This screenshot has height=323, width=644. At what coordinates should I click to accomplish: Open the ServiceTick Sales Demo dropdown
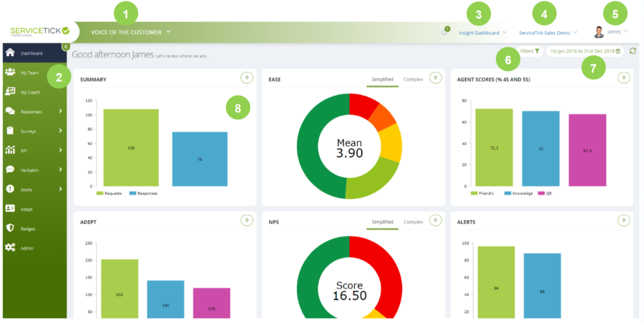point(548,33)
